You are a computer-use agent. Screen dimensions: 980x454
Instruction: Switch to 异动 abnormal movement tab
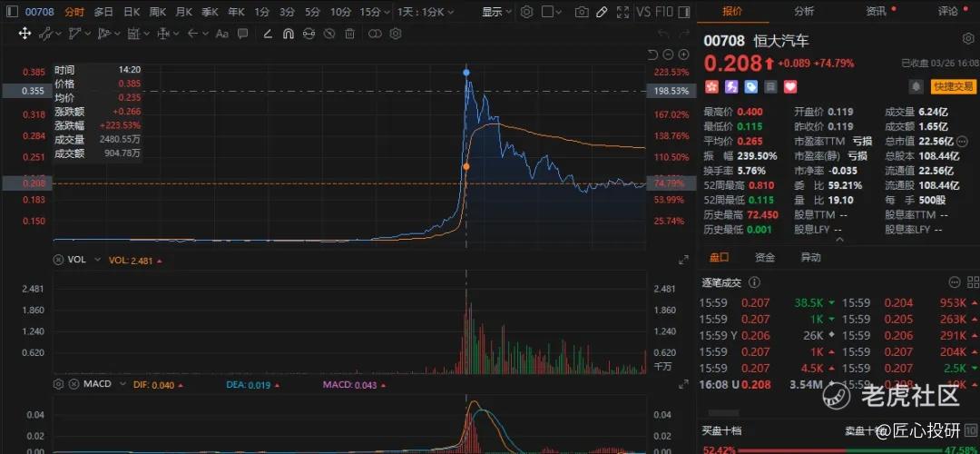point(810,257)
